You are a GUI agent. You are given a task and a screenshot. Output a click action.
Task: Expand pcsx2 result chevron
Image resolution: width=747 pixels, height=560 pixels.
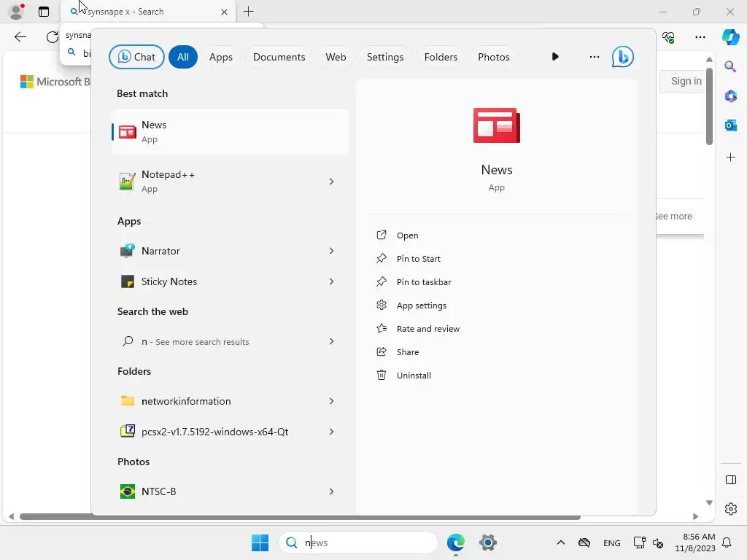(332, 432)
